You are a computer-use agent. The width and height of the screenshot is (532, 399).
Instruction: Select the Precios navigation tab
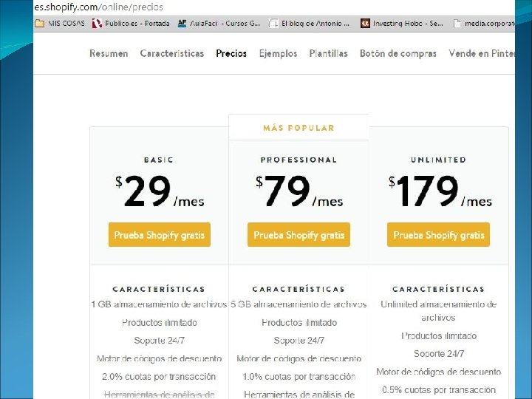pyautogui.click(x=231, y=53)
